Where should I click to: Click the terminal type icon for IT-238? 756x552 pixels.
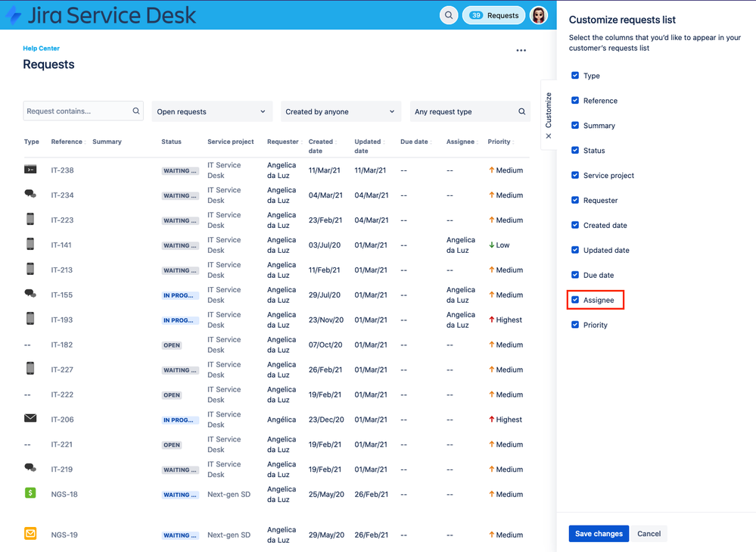(x=30, y=170)
